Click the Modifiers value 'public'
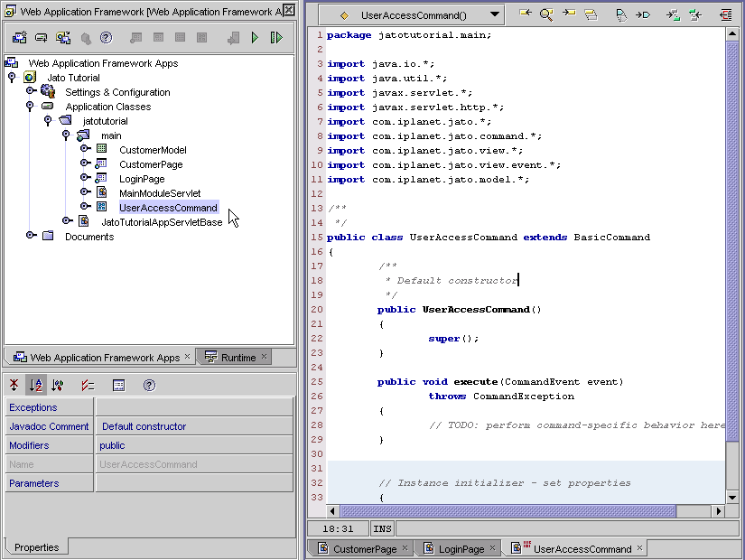Screen dimensions: 745x560 coord(194,445)
